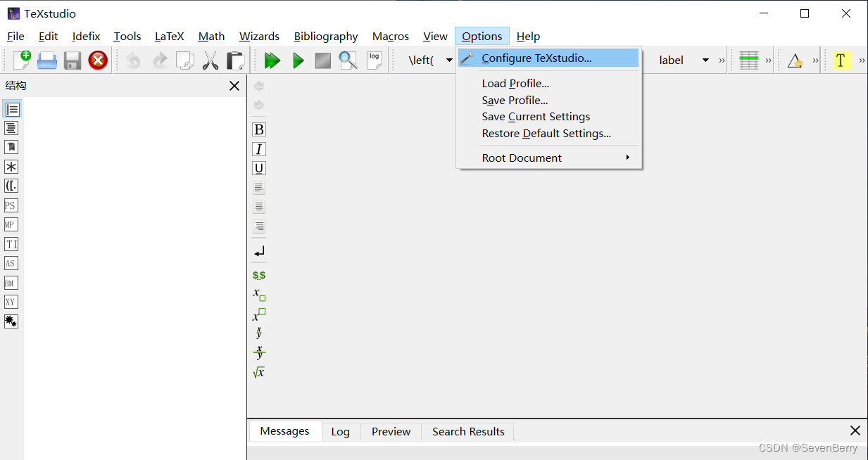Image resolution: width=868 pixels, height=460 pixels.
Task: Open the Wizards menu
Action: click(x=259, y=37)
